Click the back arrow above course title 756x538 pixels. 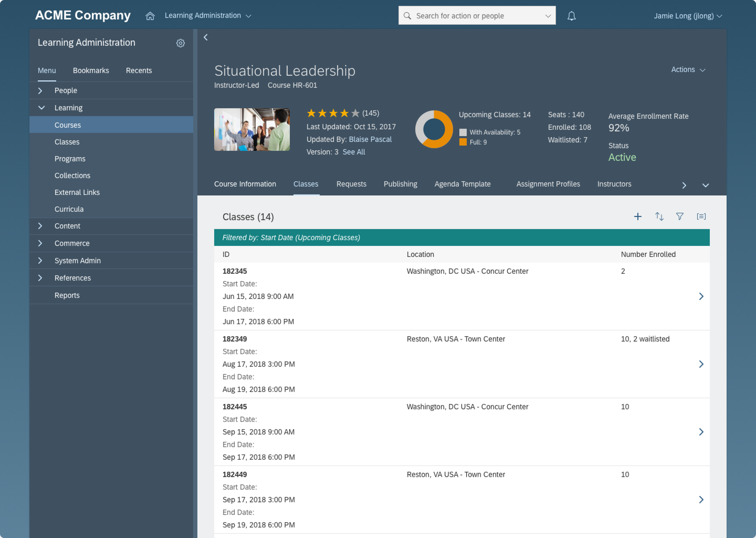(x=206, y=38)
